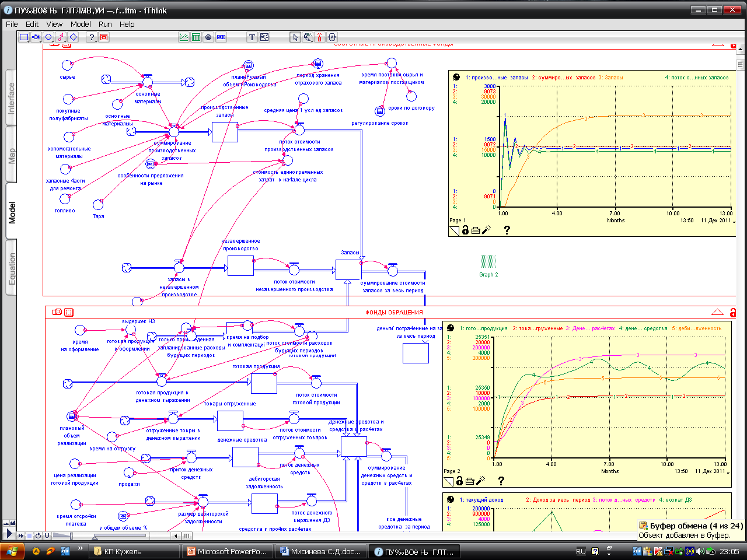747x560 pixels.
Task: Switch to Мисинева С.Д.doc taskbar button
Action: 320,551
